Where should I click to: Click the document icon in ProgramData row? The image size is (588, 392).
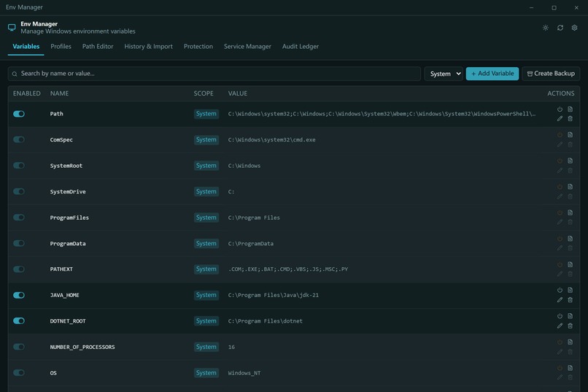pos(570,239)
